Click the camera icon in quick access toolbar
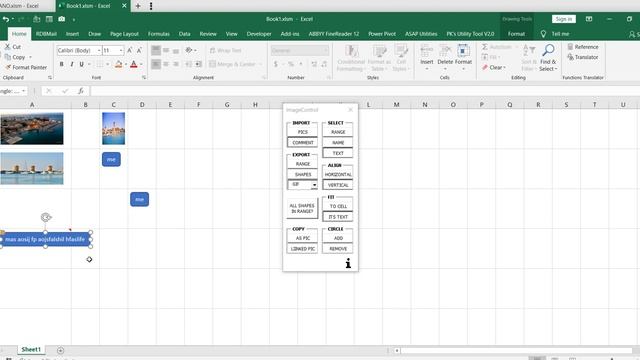Screen dimensions: 640x360 [62, 19]
